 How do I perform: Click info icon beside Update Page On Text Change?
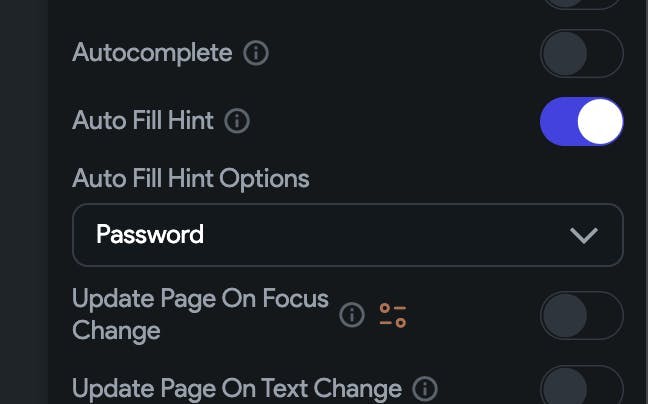pyautogui.click(x=425, y=388)
